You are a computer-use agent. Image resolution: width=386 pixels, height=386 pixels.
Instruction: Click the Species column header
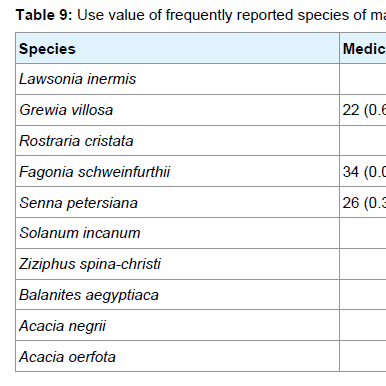point(177,48)
